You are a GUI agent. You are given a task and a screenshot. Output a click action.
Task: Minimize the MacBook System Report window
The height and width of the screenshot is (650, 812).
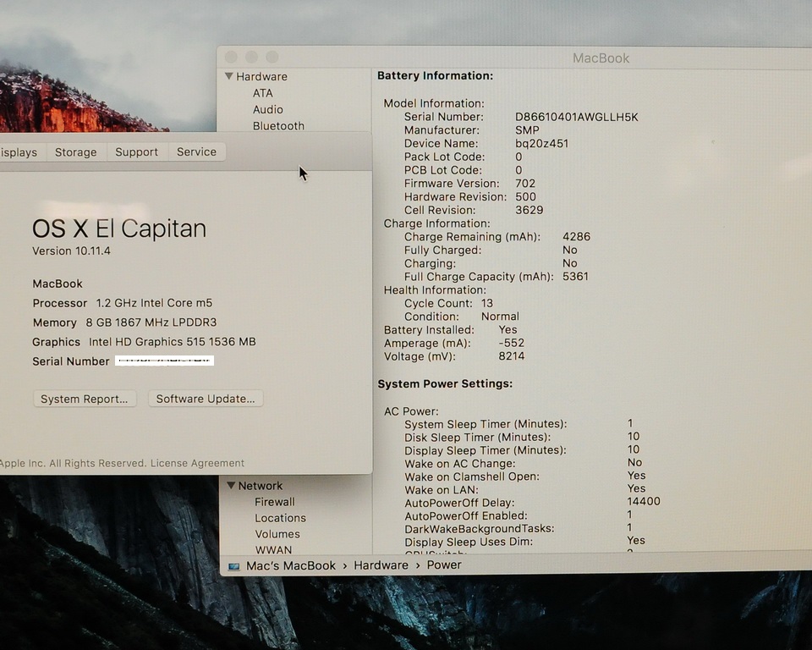[x=252, y=57]
